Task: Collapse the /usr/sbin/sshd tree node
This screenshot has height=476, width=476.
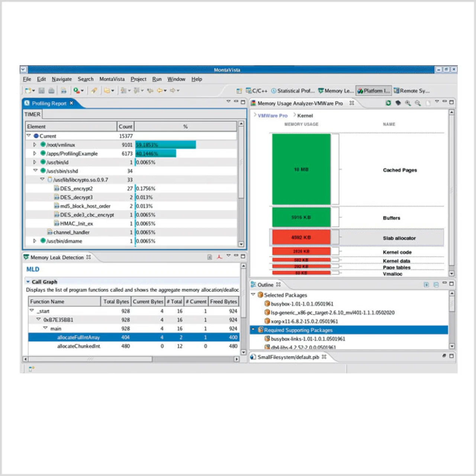Action: pos(35,171)
